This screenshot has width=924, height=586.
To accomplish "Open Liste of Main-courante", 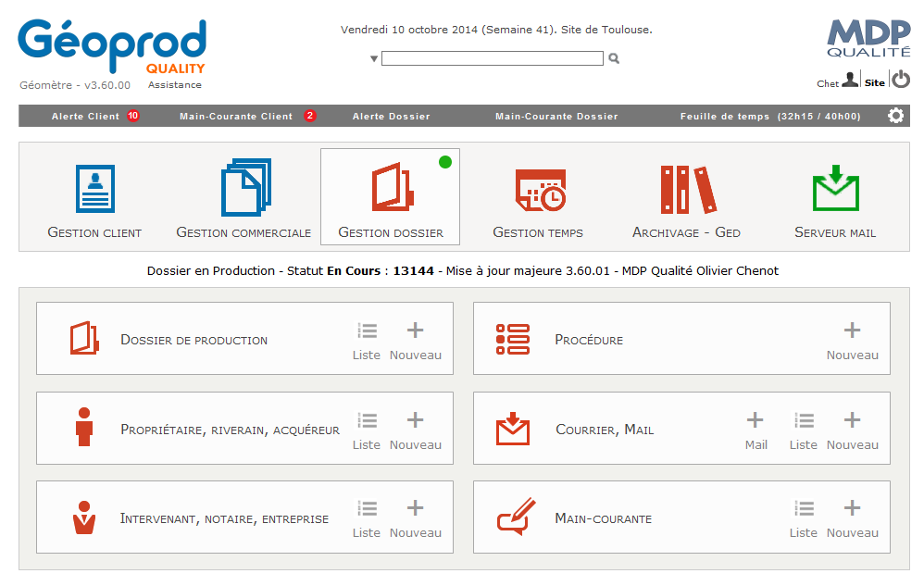I will pos(804,518).
